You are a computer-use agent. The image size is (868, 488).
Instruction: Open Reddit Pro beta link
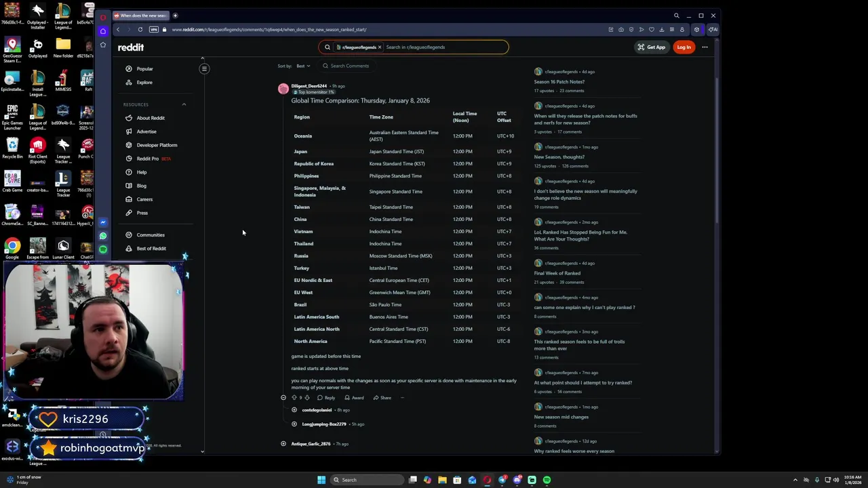148,159
